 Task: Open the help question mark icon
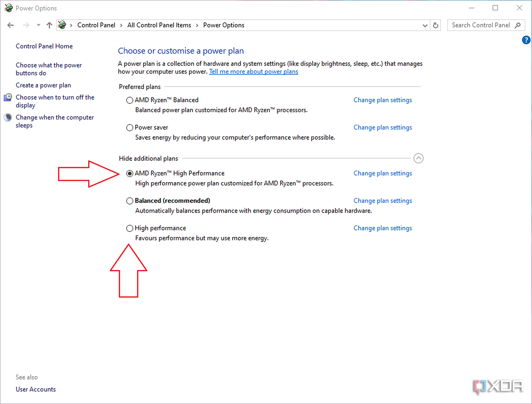pyautogui.click(x=526, y=40)
